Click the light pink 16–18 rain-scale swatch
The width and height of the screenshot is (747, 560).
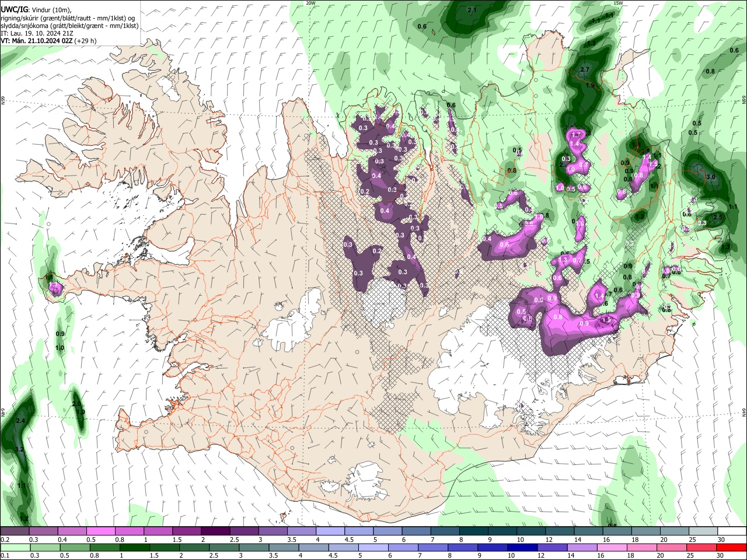(612, 547)
